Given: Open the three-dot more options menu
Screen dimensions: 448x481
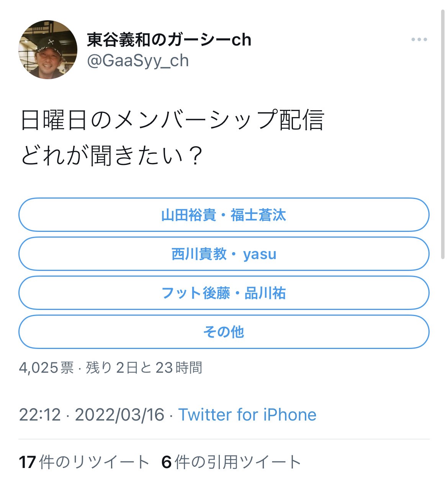Looking at the screenshot, I should pyautogui.click(x=419, y=39).
